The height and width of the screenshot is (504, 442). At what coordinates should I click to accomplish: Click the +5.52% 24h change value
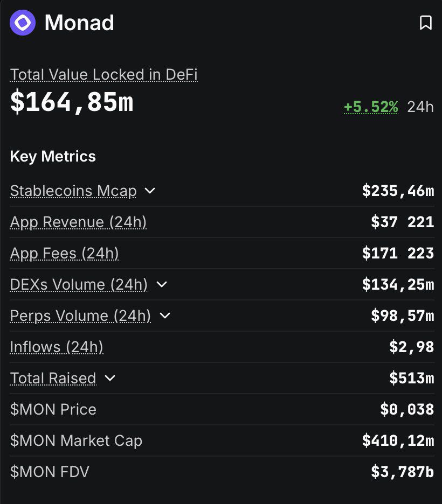coord(371,107)
